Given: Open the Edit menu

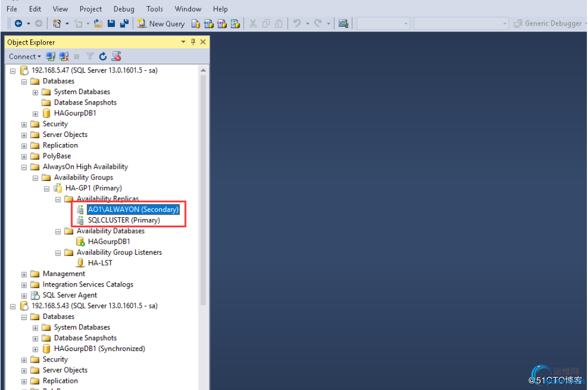Looking at the screenshot, I should click(x=35, y=9).
